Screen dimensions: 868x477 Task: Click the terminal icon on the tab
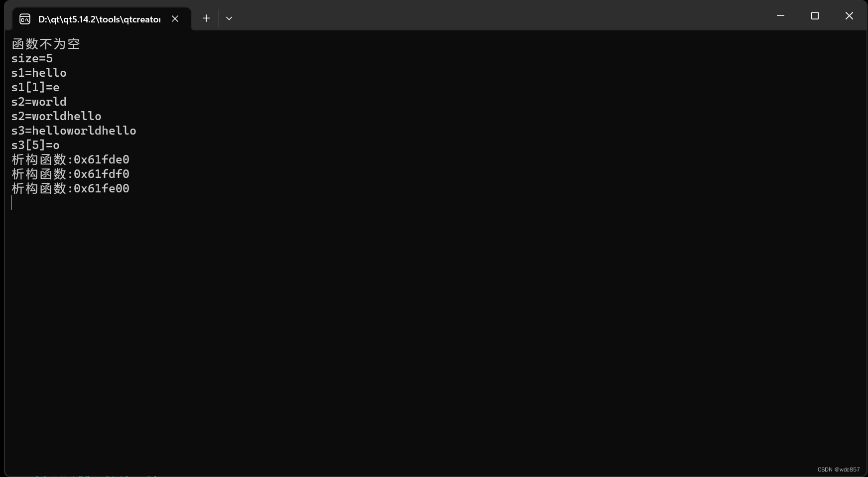click(x=25, y=19)
